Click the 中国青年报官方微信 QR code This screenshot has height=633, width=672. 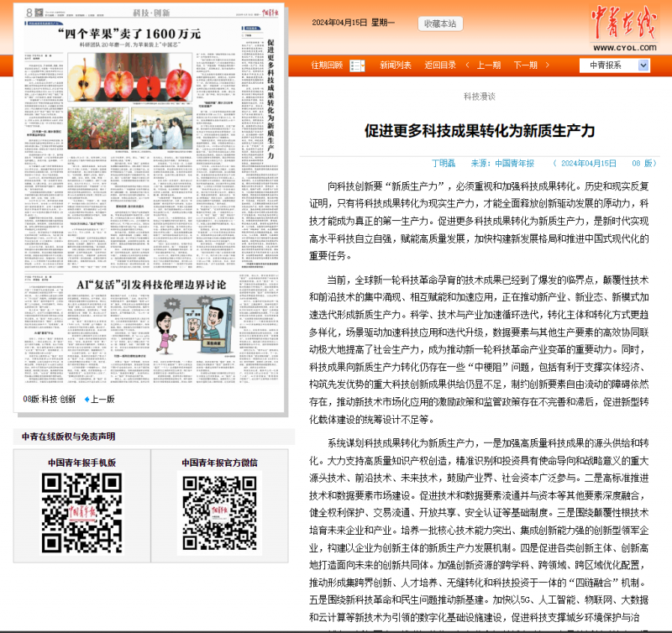tap(219, 513)
